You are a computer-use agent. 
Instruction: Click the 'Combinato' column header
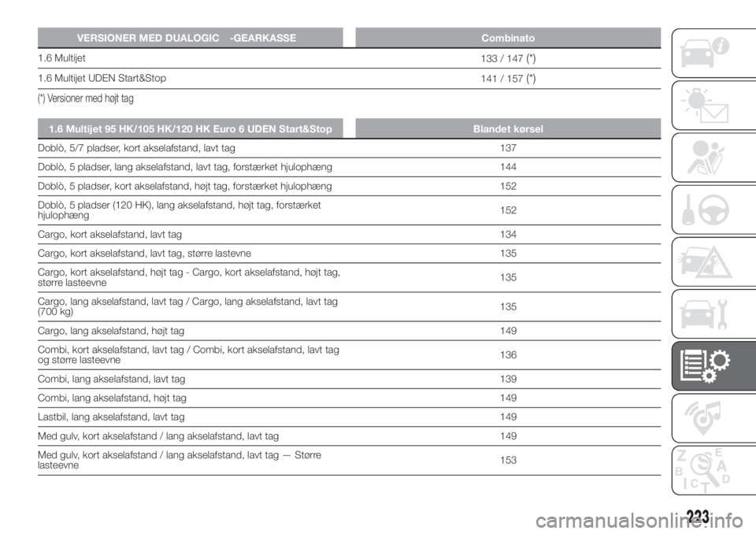(508, 38)
